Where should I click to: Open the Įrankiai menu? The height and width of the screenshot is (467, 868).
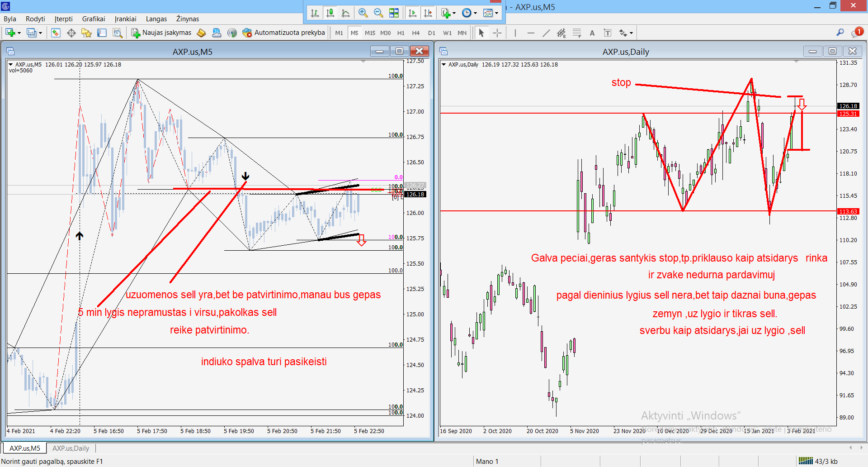125,19
